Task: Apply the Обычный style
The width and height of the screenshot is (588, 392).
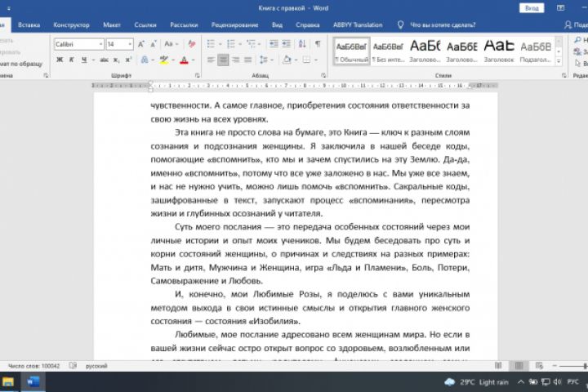Action: (x=351, y=51)
